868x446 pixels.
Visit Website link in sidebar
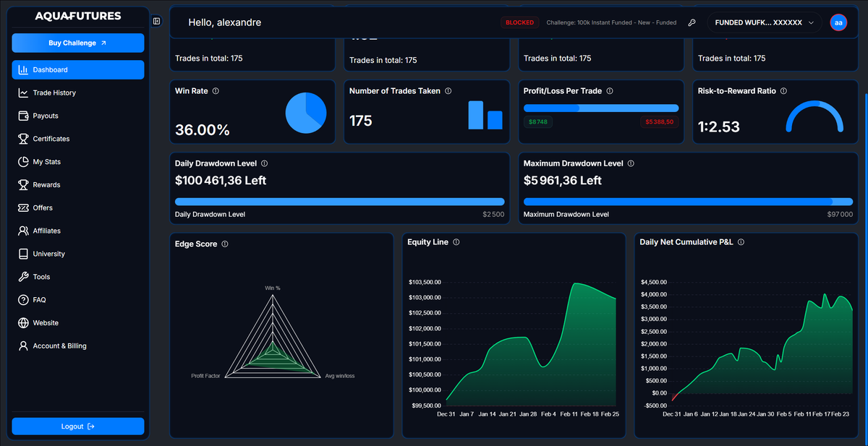coord(78,323)
